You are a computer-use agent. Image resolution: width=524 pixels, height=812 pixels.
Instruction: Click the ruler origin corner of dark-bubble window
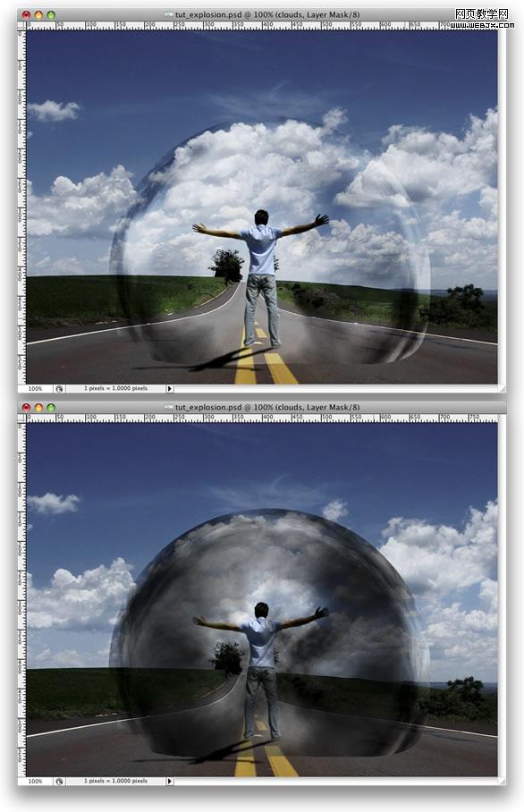[x=21, y=418]
